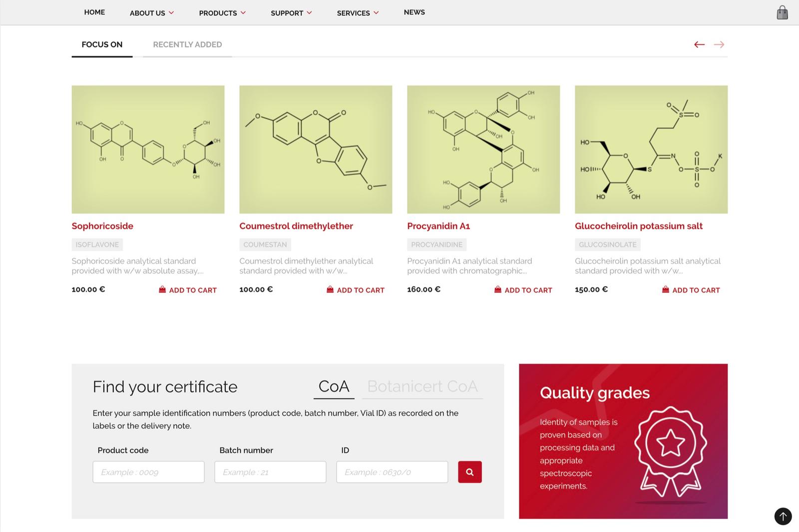This screenshot has width=799, height=532.
Task: Focus the ID input field
Action: [x=392, y=472]
